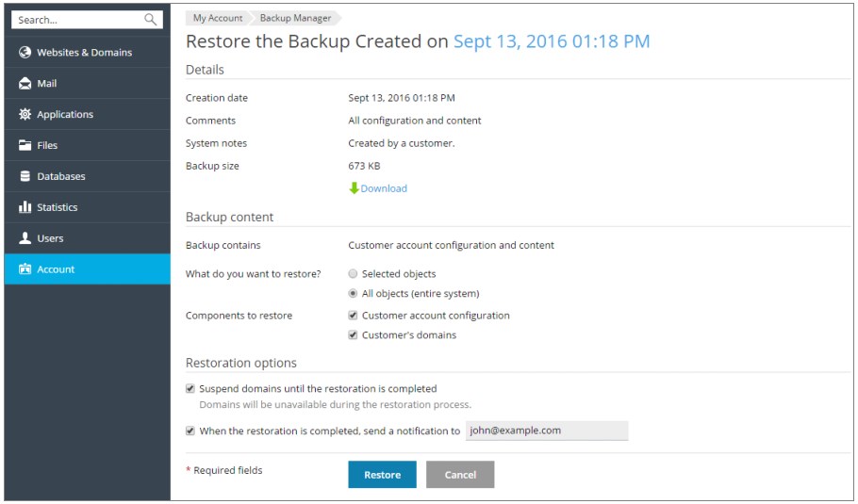The height and width of the screenshot is (504, 858).
Task: Click the Download backup link
Action: pyautogui.click(x=384, y=188)
